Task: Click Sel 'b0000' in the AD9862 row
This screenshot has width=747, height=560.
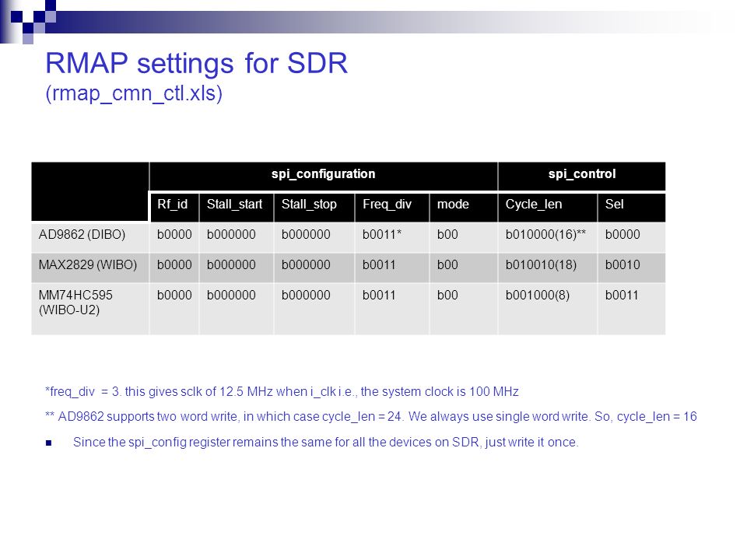Action: (622, 235)
